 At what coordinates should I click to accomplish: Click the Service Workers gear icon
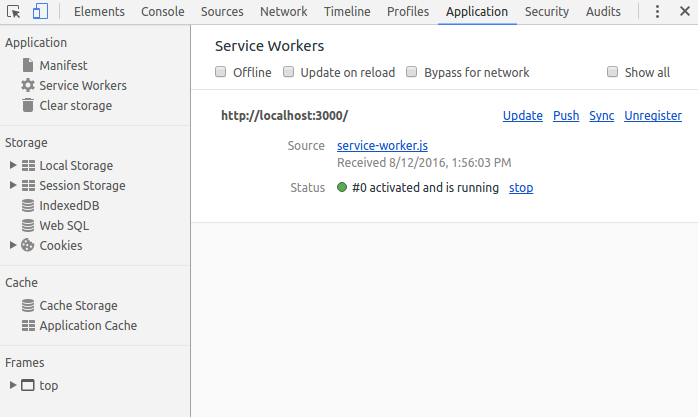(28, 86)
